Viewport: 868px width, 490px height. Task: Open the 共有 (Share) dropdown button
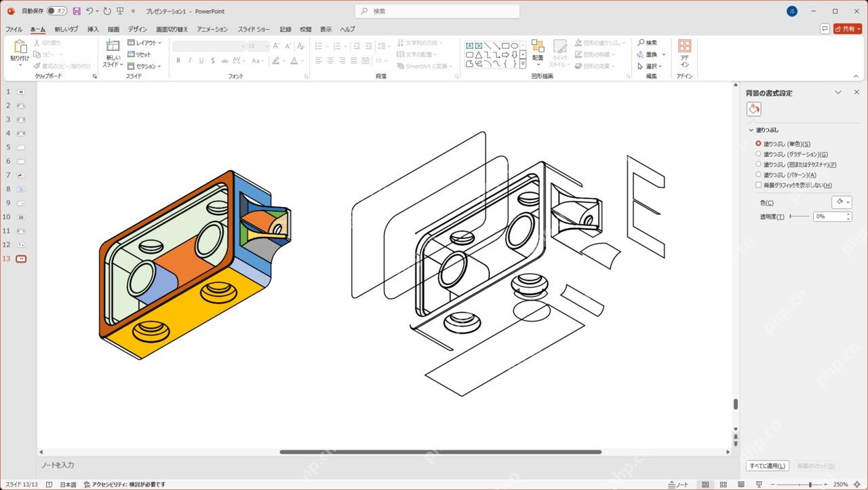tap(848, 29)
